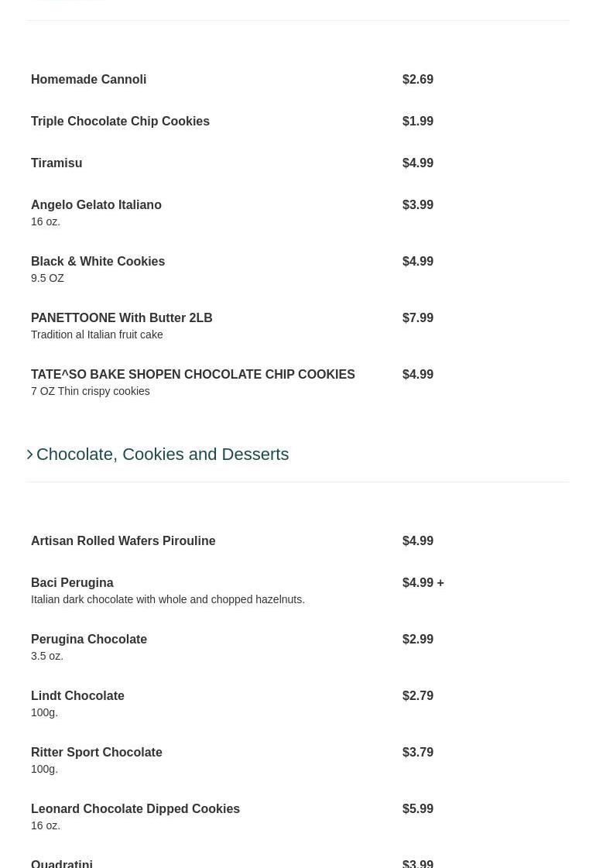596x868 pixels.
Task: Open the Tiramisu menu item
Action: [x=57, y=163]
